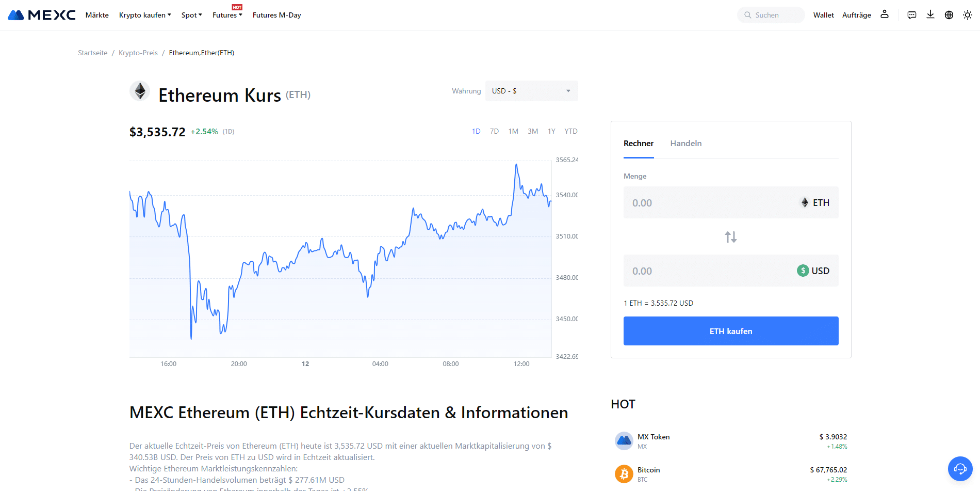The height and width of the screenshot is (491, 980).
Task: Select the 3M chart range
Action: 533,131
